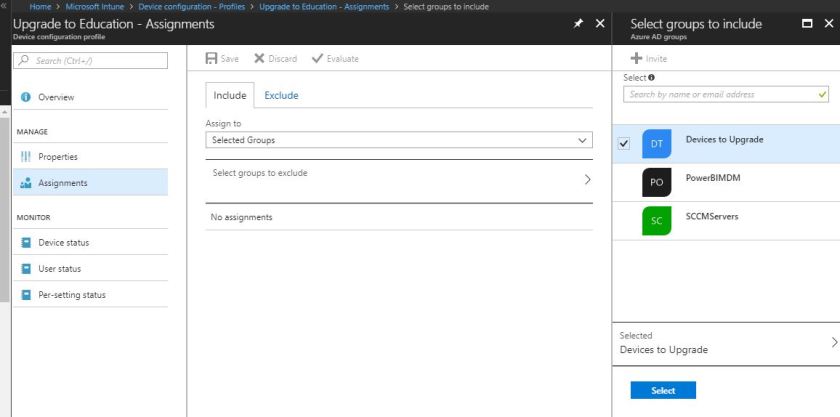The height and width of the screenshot is (417, 840).
Task: Click the User status icon
Action: 26,269
